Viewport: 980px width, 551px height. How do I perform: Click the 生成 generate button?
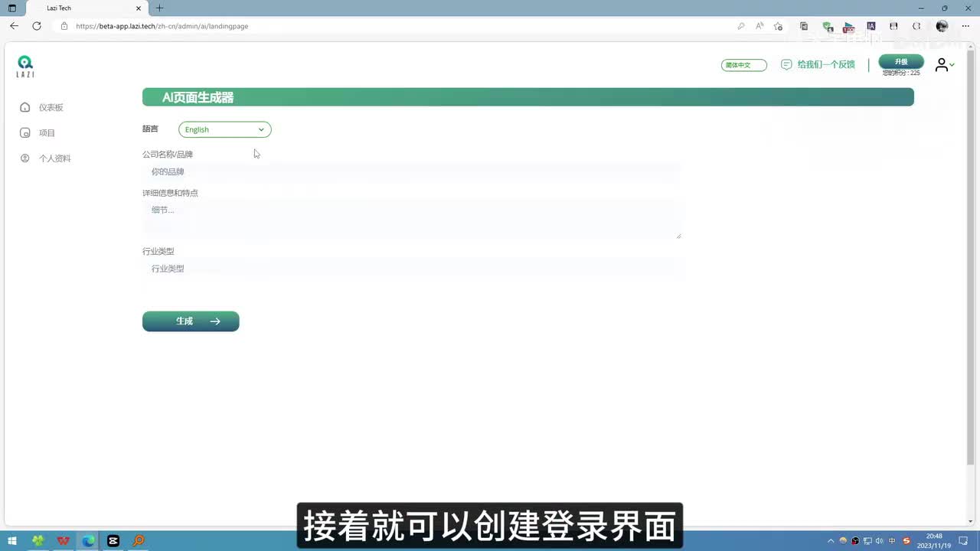[x=191, y=321]
